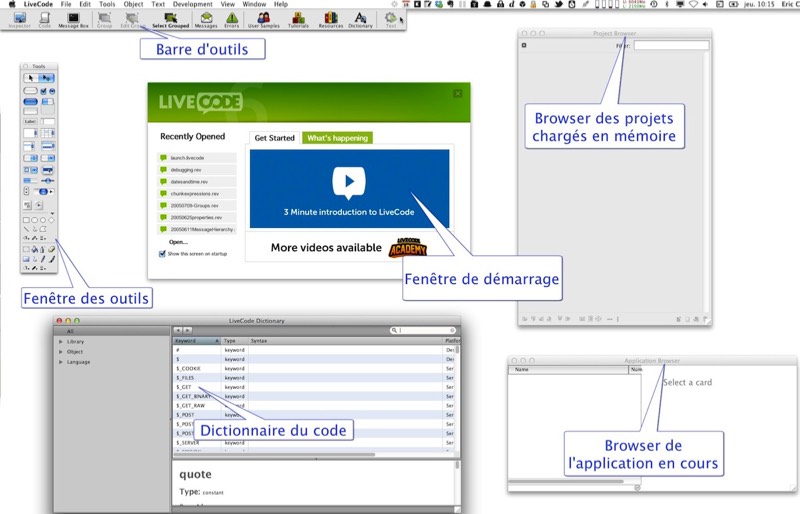
Task: Pick the radio button control in Tools palette
Action: coord(53,91)
